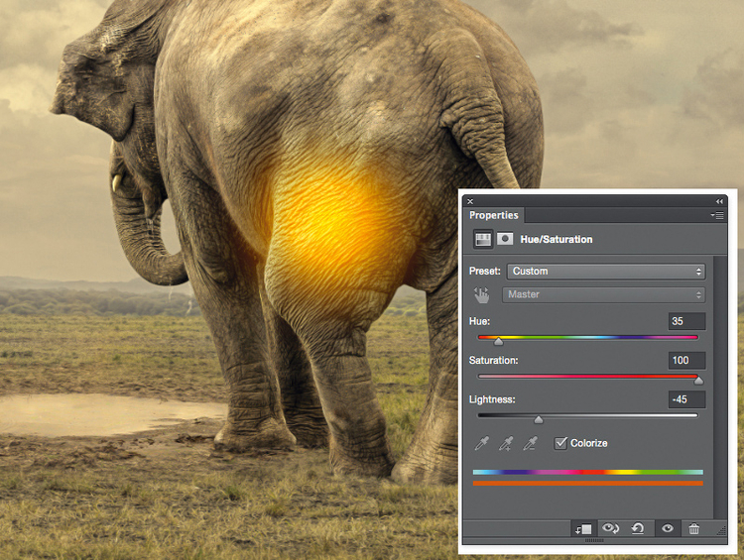Click the view previous state icon
Screen dimensions: 744x560
coord(611,527)
